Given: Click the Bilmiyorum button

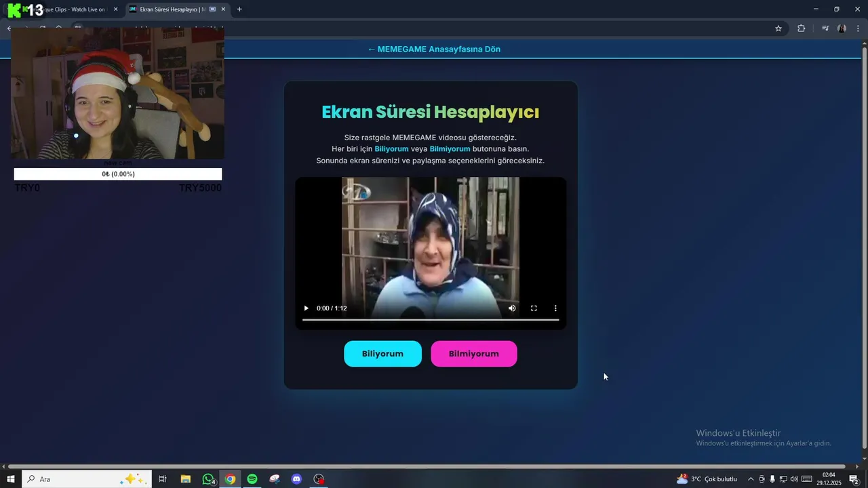Looking at the screenshot, I should tap(473, 354).
